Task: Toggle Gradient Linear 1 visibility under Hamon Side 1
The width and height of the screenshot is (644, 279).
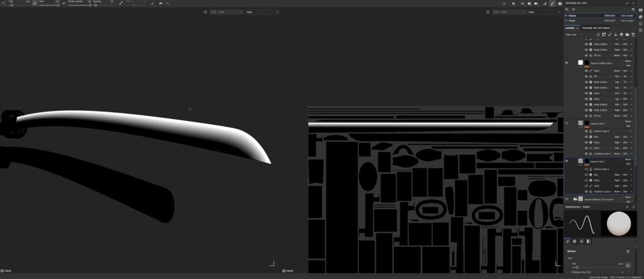Action: [586, 191]
